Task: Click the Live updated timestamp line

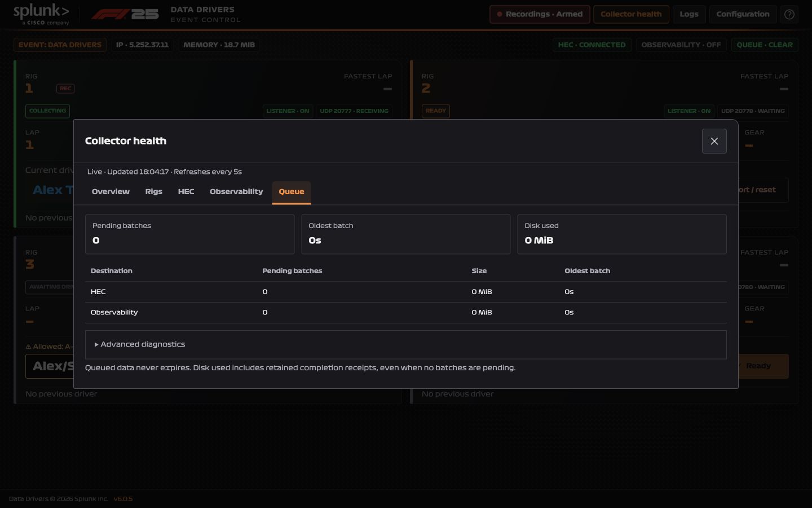Action: click(x=165, y=172)
